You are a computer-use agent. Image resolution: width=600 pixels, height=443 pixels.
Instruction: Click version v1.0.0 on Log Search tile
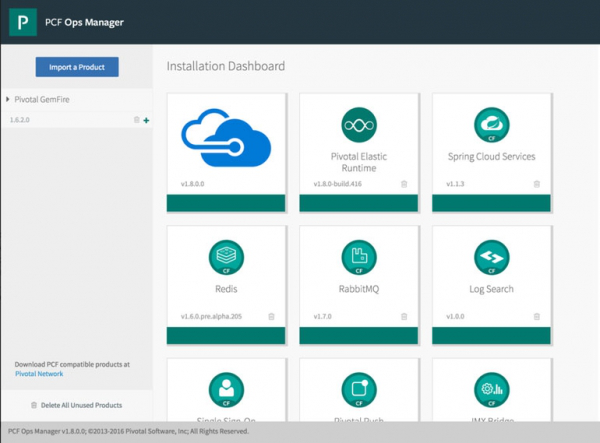(x=455, y=316)
